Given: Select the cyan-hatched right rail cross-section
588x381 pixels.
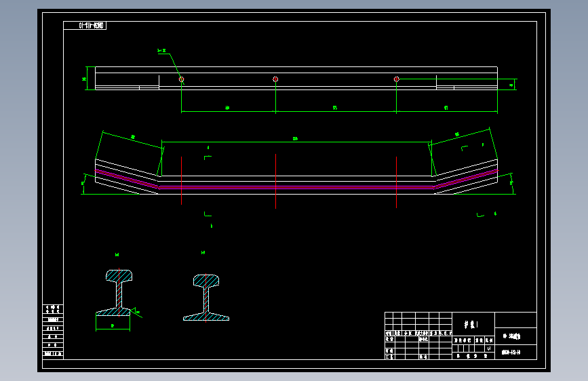Looking at the screenshot, I should click(x=206, y=298).
